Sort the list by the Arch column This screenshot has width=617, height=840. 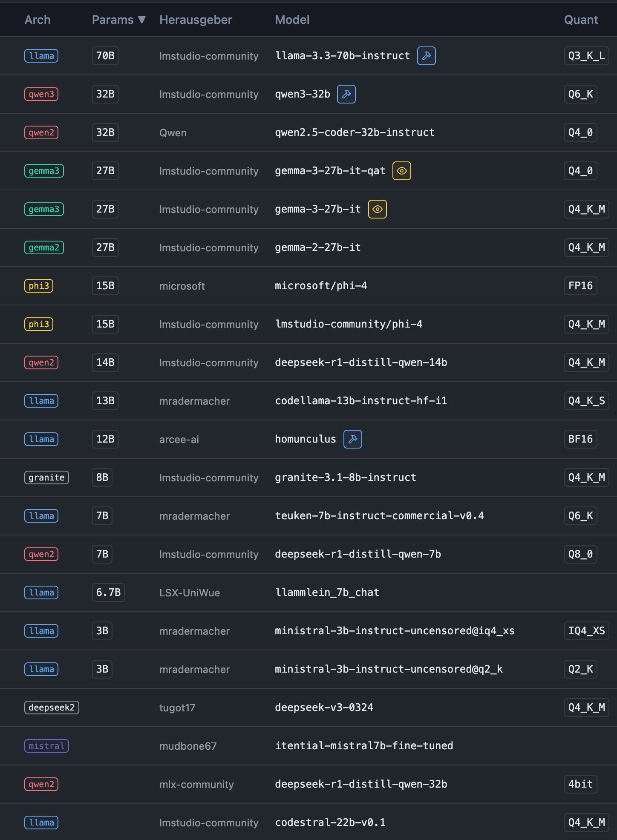point(37,20)
